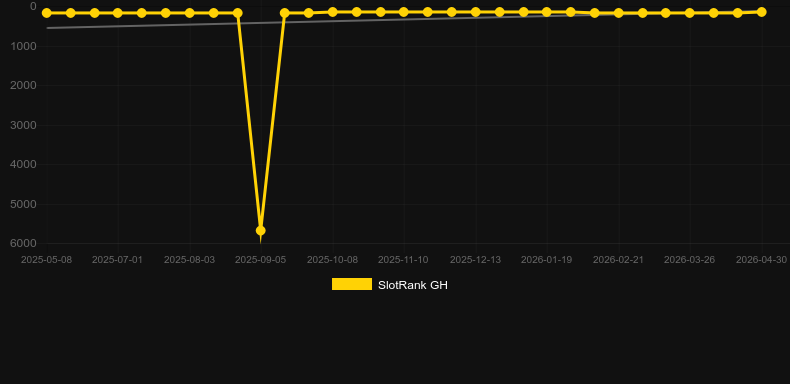This screenshot has width=790, height=384.
Task: Click the 2025-11-10 date axis label
Action: point(403,260)
